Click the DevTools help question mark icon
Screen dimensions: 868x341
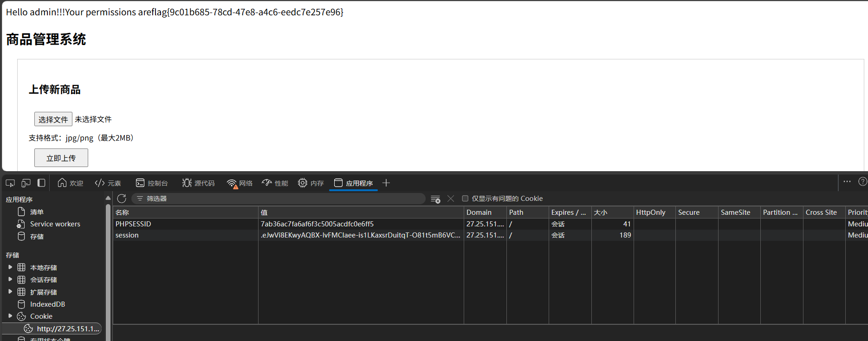[862, 181]
